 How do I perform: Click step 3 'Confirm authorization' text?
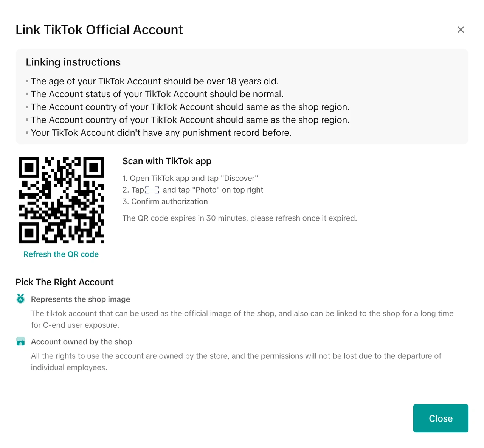point(165,201)
